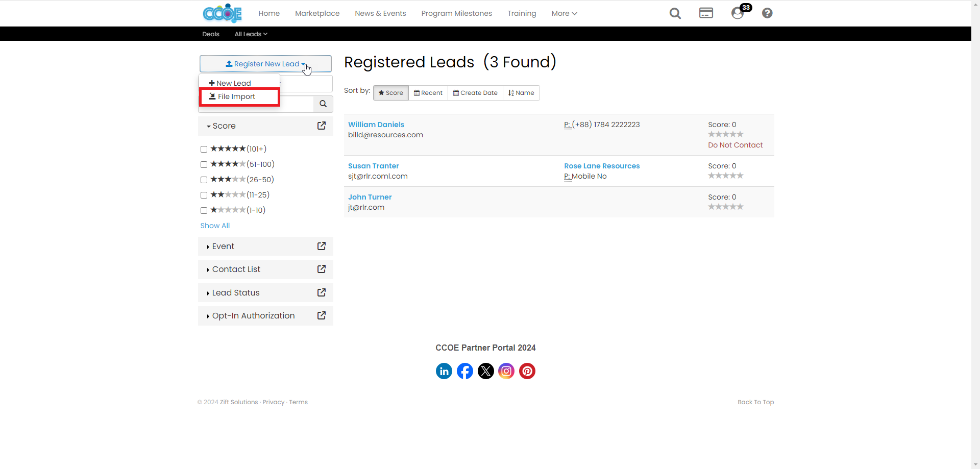Click the Do Not Contact label

[x=736, y=145]
